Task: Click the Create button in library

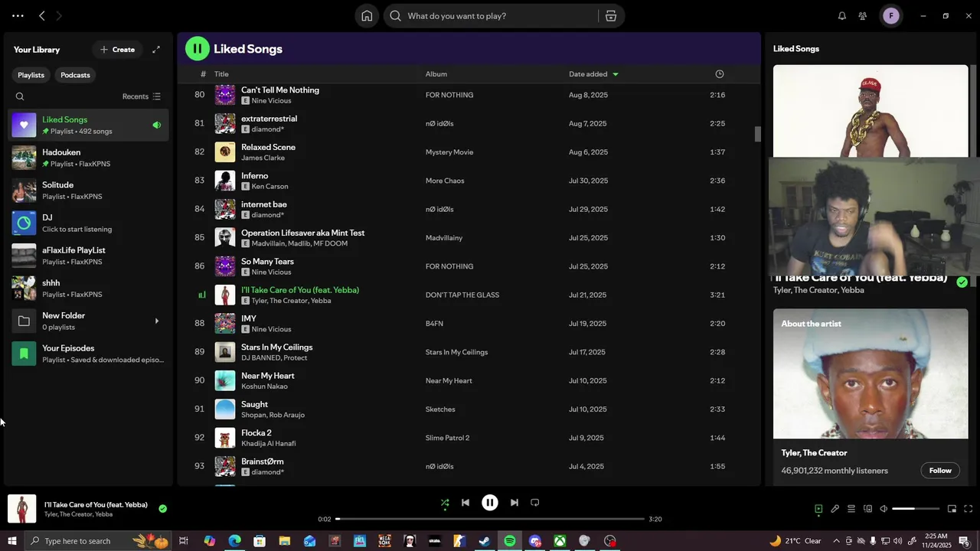Action: pos(117,50)
